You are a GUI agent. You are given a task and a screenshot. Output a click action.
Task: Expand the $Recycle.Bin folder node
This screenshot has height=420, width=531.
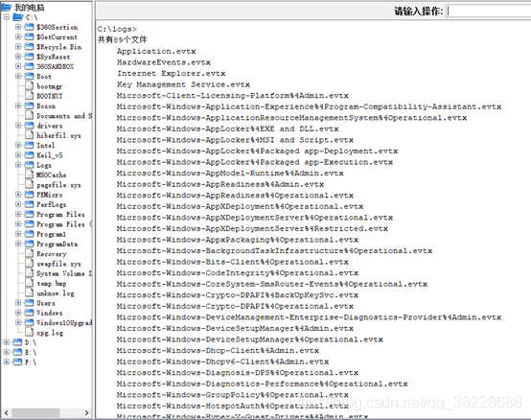(18, 46)
